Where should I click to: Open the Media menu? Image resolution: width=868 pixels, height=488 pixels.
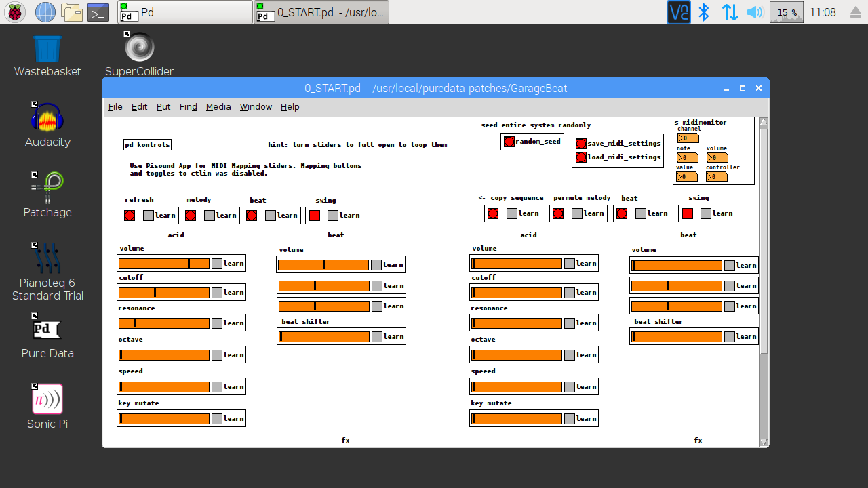click(218, 107)
